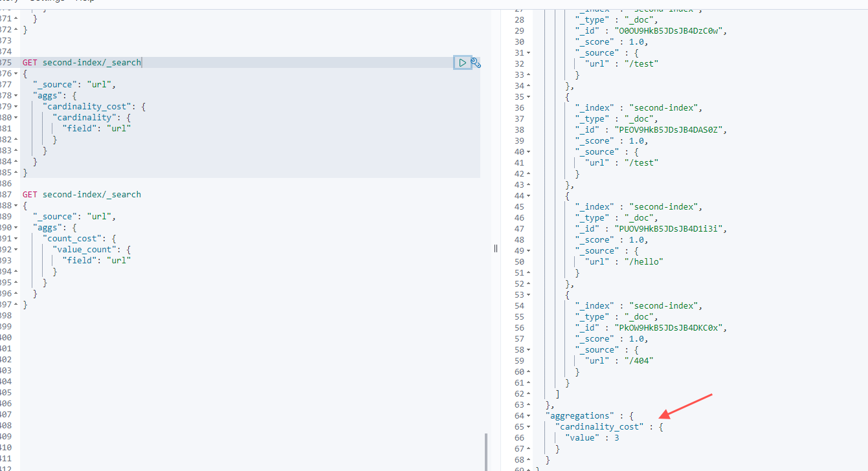Screen dimensions: 868x471
Task: Collapse the hit object starting at response line 35
Action: tap(528, 97)
